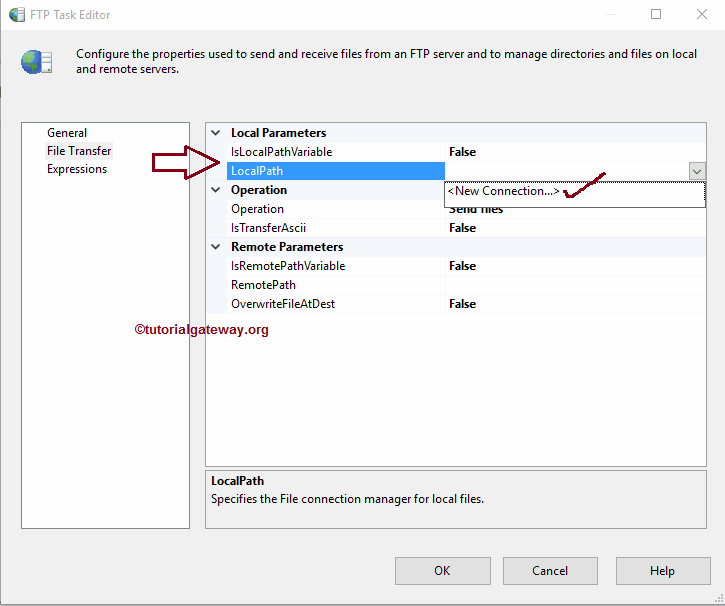Screen dimensions: 725x606
Task: Open the LocalPath dropdown arrow
Action: [697, 171]
